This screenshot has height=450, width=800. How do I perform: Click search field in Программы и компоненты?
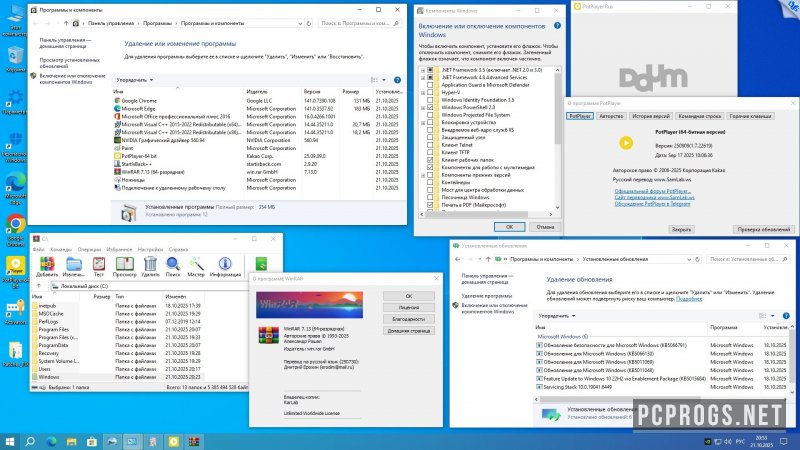[x=359, y=23]
